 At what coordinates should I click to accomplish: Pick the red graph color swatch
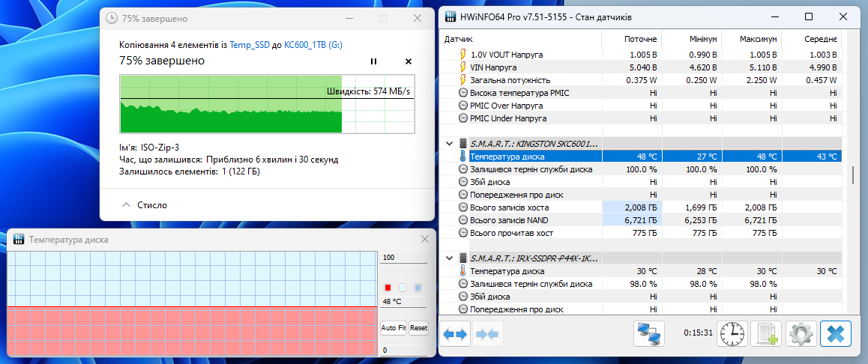(x=388, y=288)
